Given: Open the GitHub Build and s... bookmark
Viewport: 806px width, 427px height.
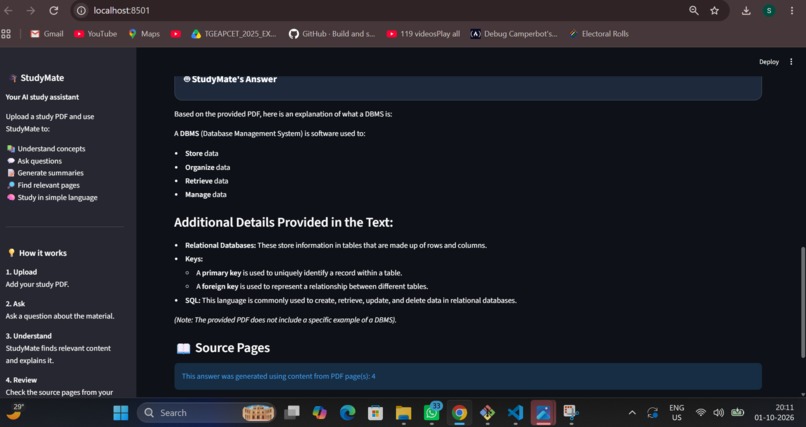Looking at the screenshot, I should [x=332, y=34].
